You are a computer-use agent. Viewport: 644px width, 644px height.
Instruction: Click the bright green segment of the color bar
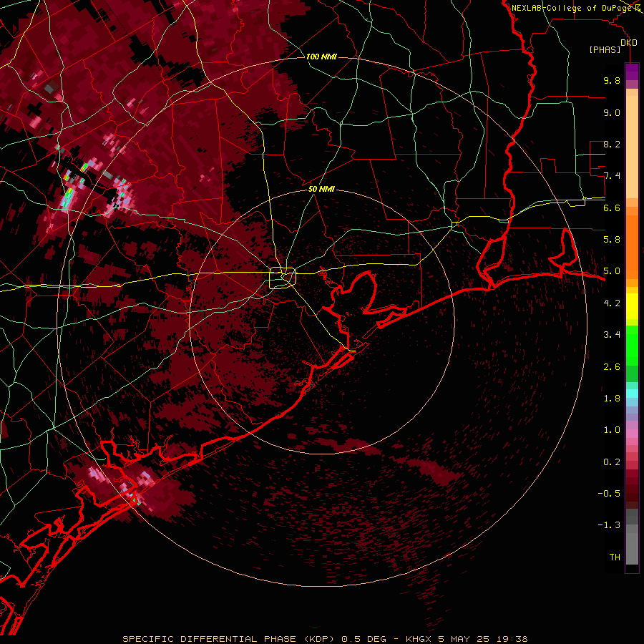(x=632, y=345)
